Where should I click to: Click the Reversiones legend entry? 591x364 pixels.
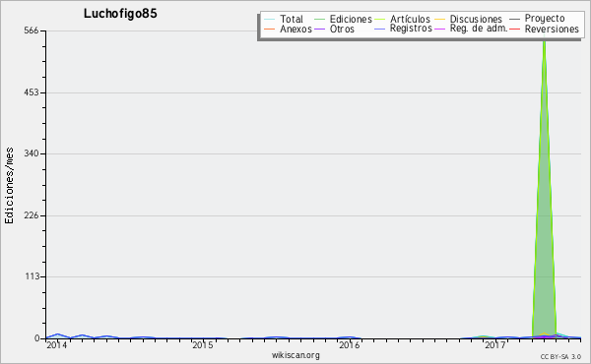coord(545,29)
